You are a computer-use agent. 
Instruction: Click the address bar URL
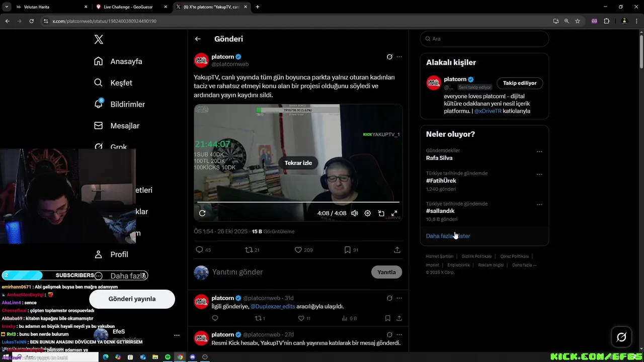point(105,21)
